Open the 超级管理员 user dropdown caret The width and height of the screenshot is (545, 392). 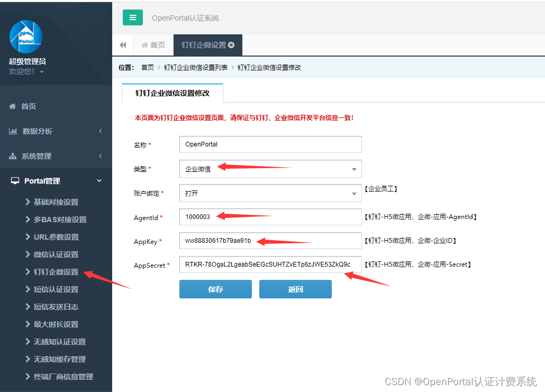42,72
